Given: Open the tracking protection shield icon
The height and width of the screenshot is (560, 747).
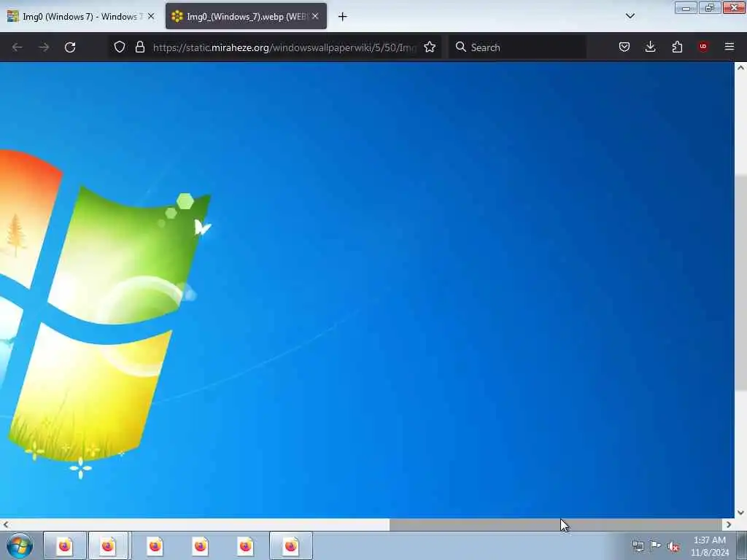Looking at the screenshot, I should click(x=120, y=47).
